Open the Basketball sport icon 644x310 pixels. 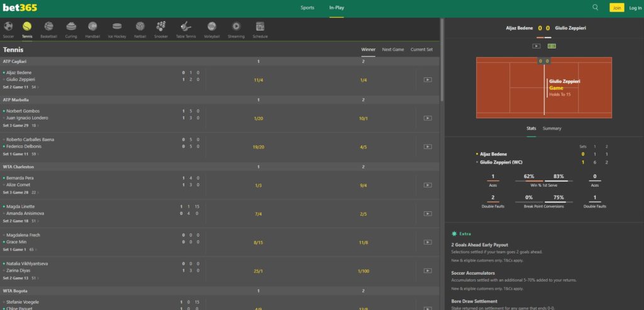click(x=49, y=26)
